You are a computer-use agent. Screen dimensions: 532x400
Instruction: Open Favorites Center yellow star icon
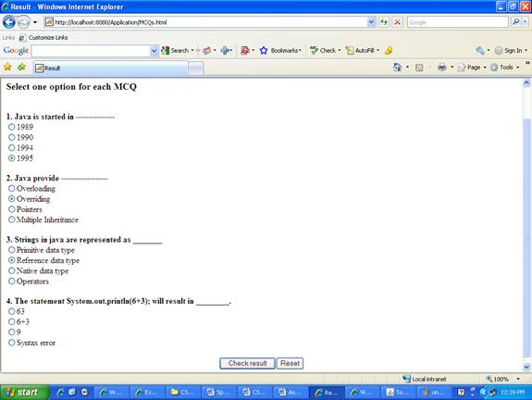7,67
